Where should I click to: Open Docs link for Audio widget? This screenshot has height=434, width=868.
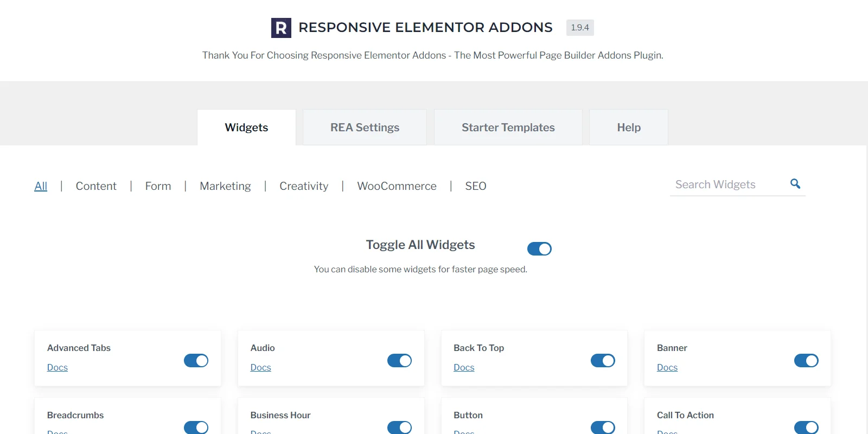point(260,367)
